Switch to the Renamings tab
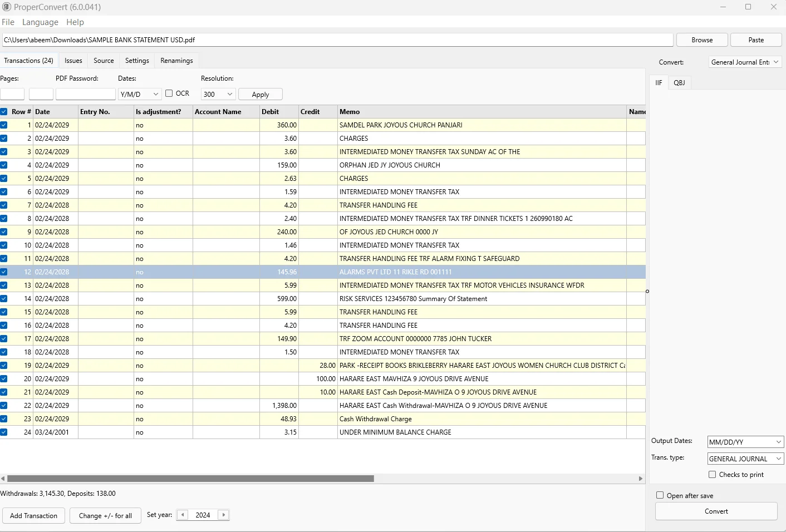This screenshot has height=532, width=786. coord(176,61)
